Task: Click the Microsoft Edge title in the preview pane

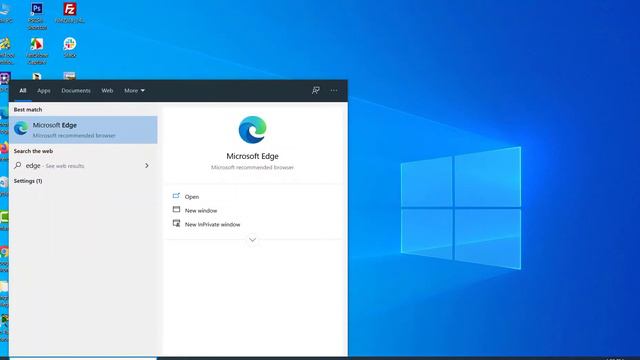Action: pos(252,156)
